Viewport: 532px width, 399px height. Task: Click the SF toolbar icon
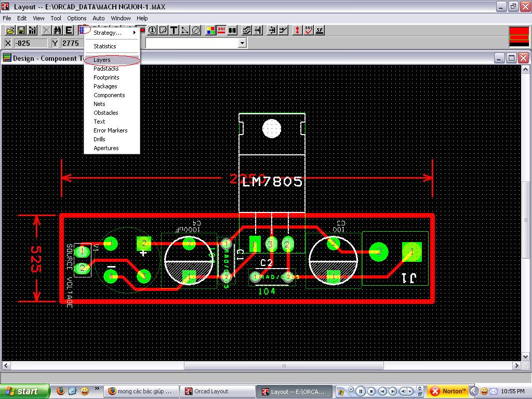[x=320, y=31]
